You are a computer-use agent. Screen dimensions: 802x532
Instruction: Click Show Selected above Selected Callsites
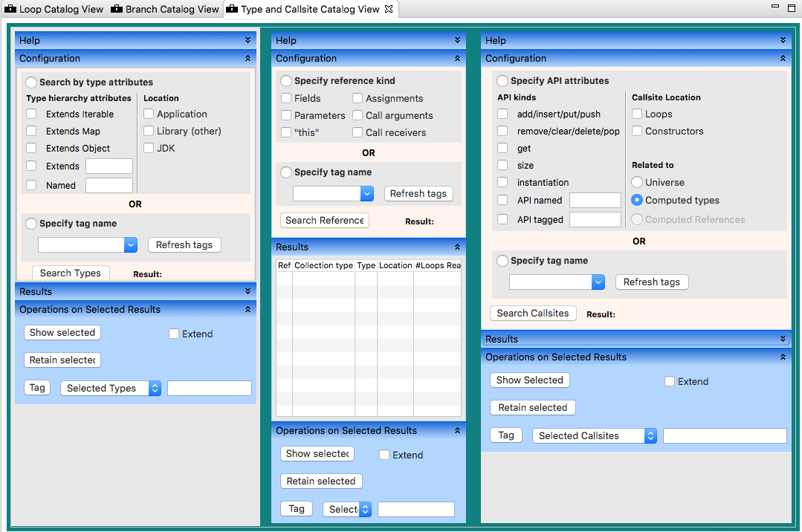coord(530,380)
